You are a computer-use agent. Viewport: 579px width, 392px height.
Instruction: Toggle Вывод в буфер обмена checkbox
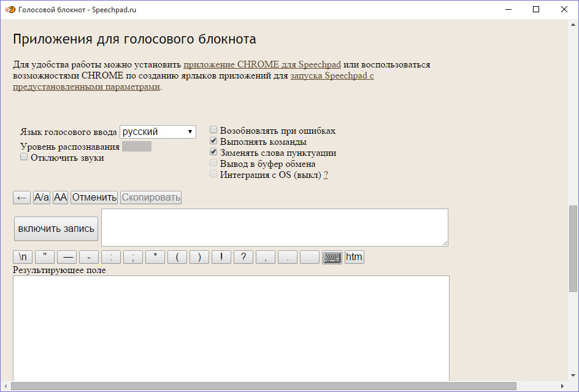point(213,163)
